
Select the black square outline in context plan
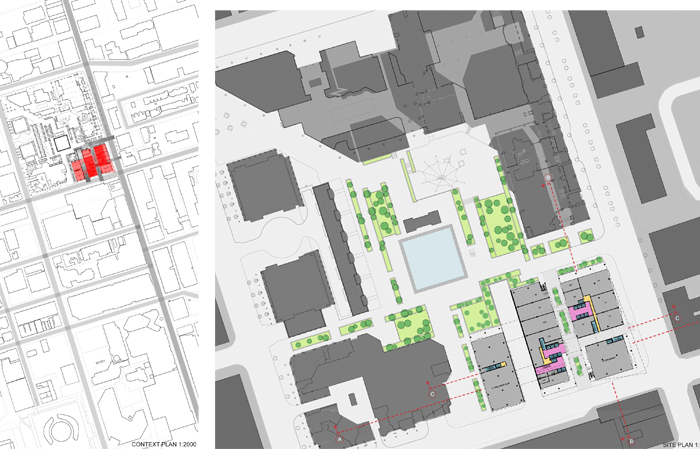pyautogui.click(x=60, y=142)
